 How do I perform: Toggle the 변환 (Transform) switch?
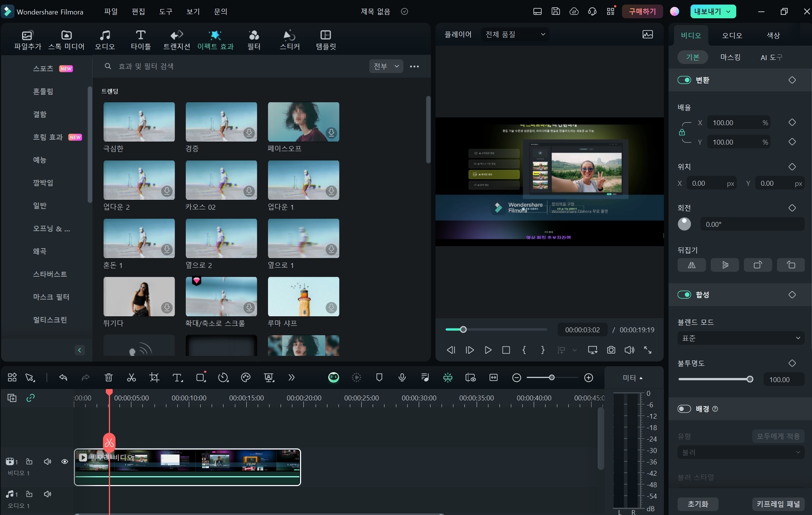(x=684, y=80)
